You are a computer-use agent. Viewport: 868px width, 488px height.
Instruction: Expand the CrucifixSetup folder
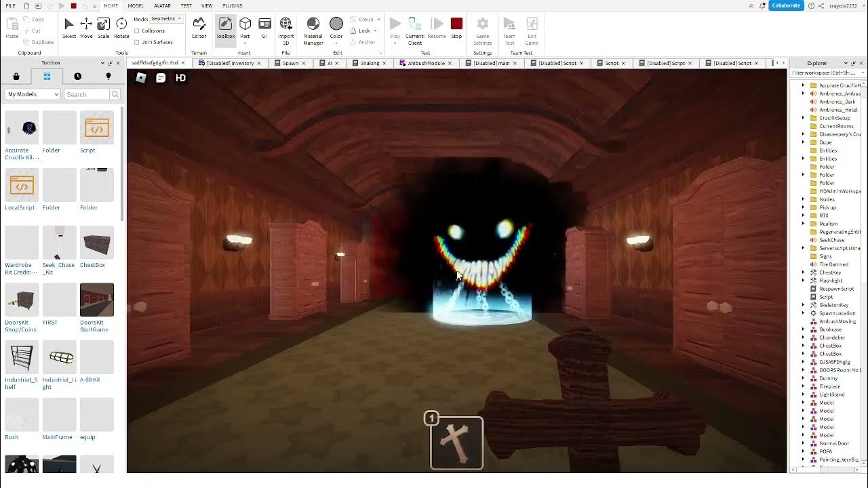[804, 118]
